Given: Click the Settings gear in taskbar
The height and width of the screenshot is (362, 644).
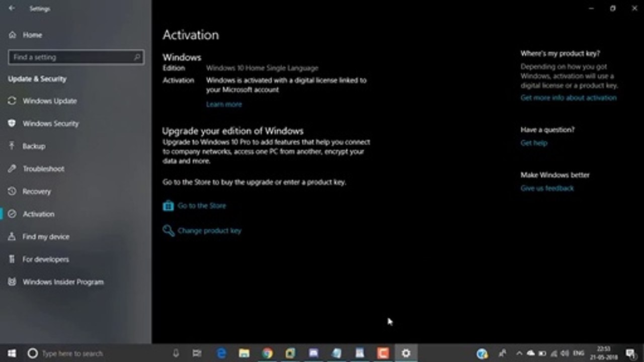Looking at the screenshot, I should tap(406, 353).
